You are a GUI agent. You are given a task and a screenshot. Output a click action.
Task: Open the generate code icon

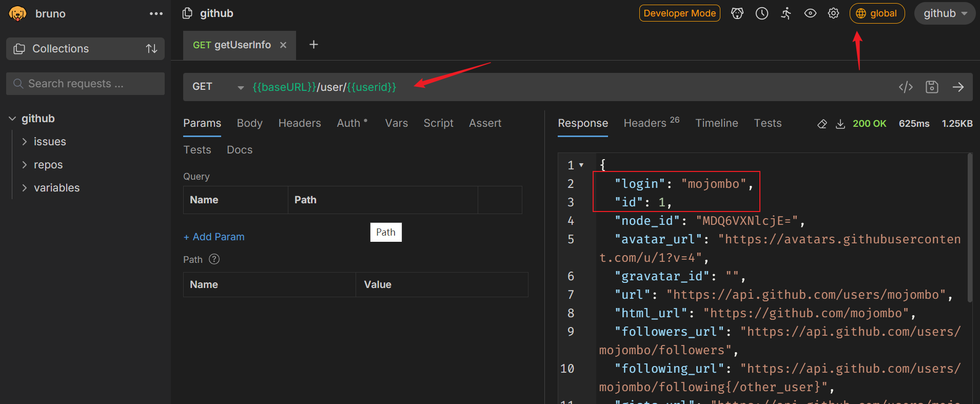906,87
